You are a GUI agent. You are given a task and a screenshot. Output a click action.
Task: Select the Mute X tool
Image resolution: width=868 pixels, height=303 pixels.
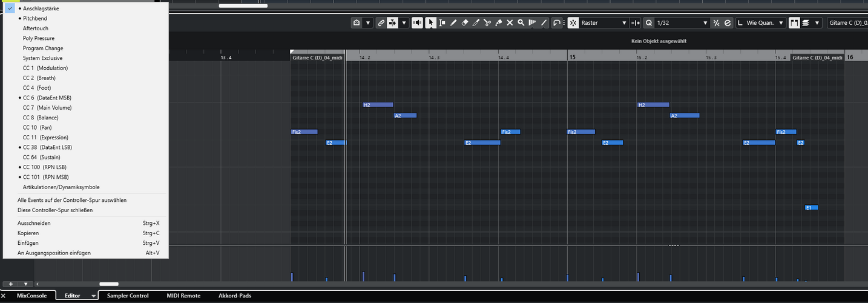(510, 22)
